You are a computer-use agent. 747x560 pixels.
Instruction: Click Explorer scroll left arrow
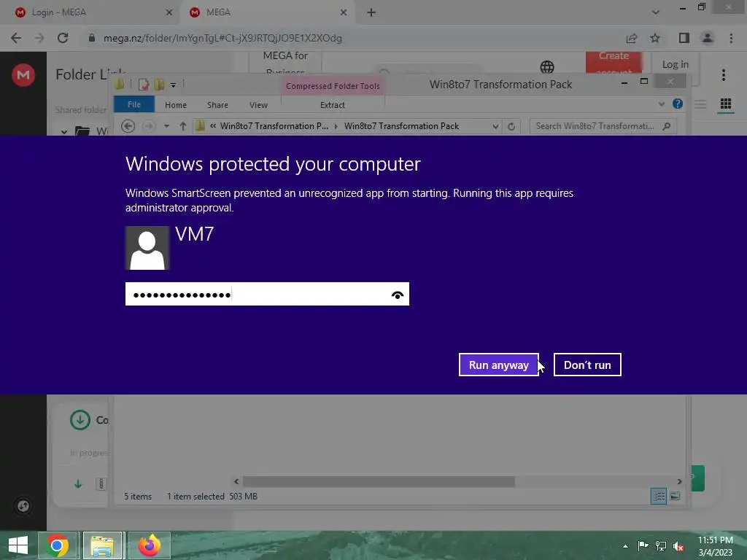click(x=236, y=481)
